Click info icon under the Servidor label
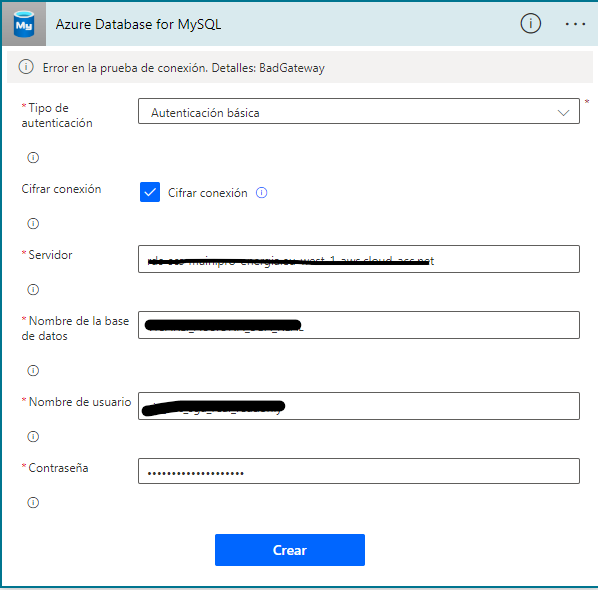 point(33,290)
